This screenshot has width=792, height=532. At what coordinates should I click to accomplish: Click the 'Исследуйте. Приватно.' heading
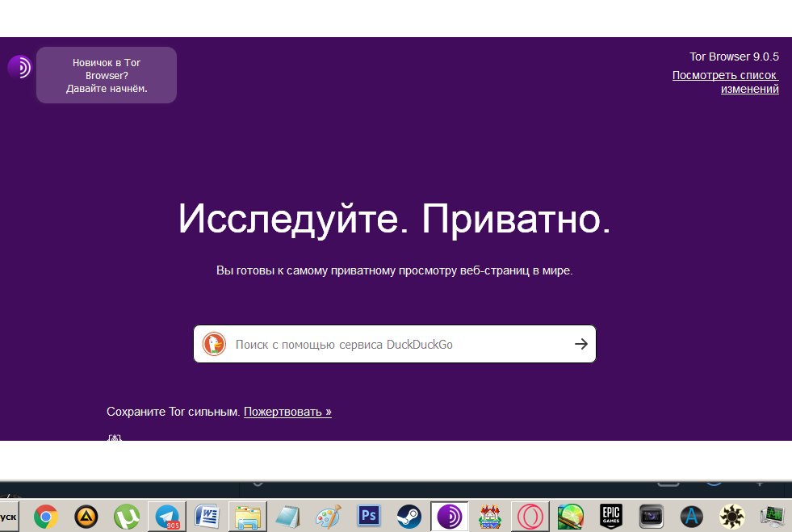[395, 219]
